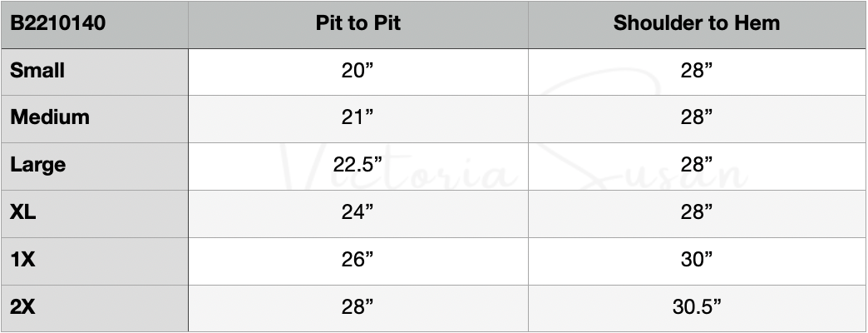The height and width of the screenshot is (333, 868).
Task: Click the Small row label
Action: pos(37,70)
